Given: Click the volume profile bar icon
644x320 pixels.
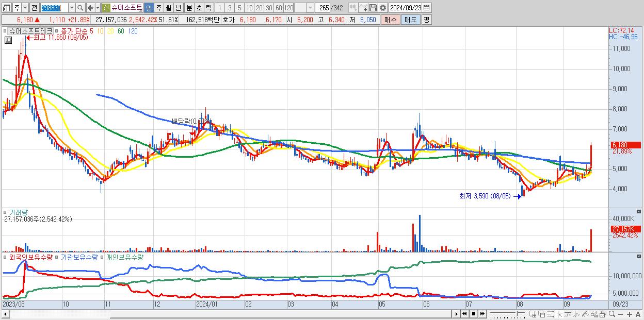Looking at the screenshot, I should (x=594, y=314).
